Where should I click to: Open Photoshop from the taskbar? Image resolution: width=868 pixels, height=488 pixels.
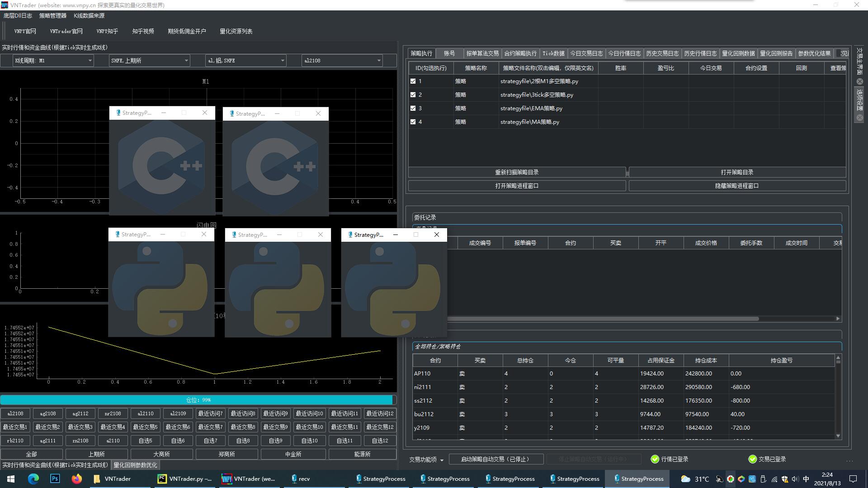click(55, 479)
